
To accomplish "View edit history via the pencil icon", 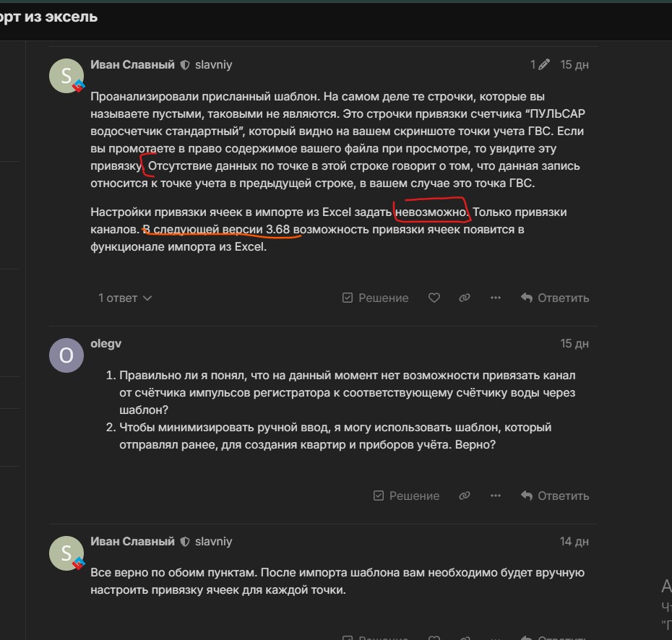I will (x=544, y=65).
